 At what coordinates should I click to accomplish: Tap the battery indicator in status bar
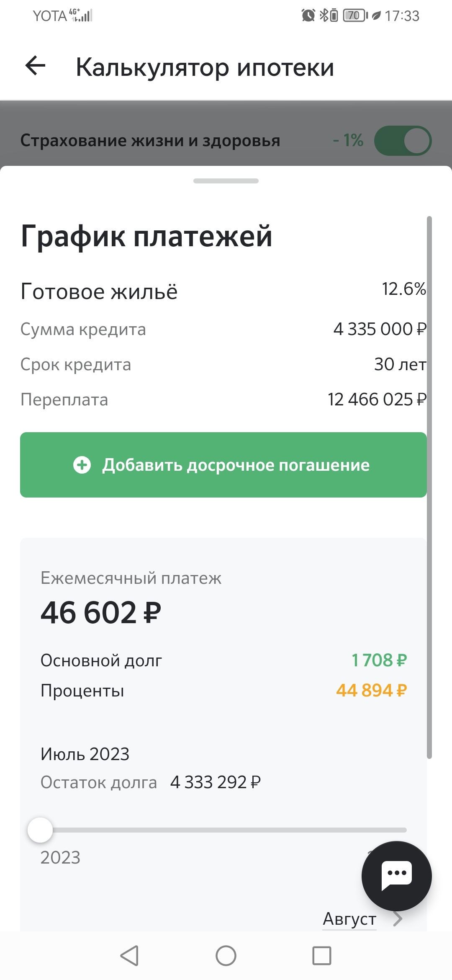click(x=354, y=16)
